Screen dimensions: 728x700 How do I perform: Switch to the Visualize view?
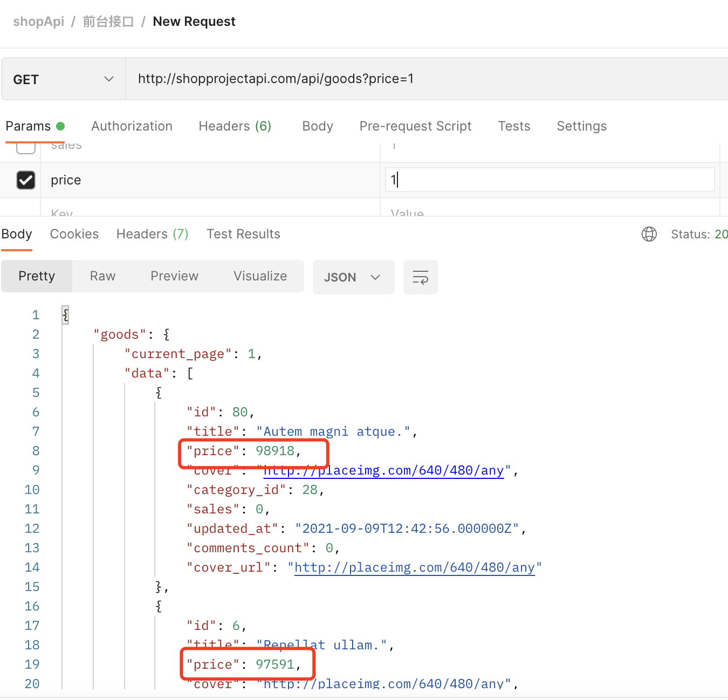[x=260, y=276]
